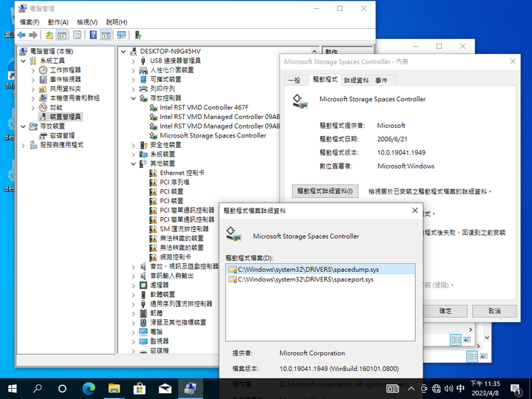Expand the USB 連接器管理員 category

click(133, 61)
